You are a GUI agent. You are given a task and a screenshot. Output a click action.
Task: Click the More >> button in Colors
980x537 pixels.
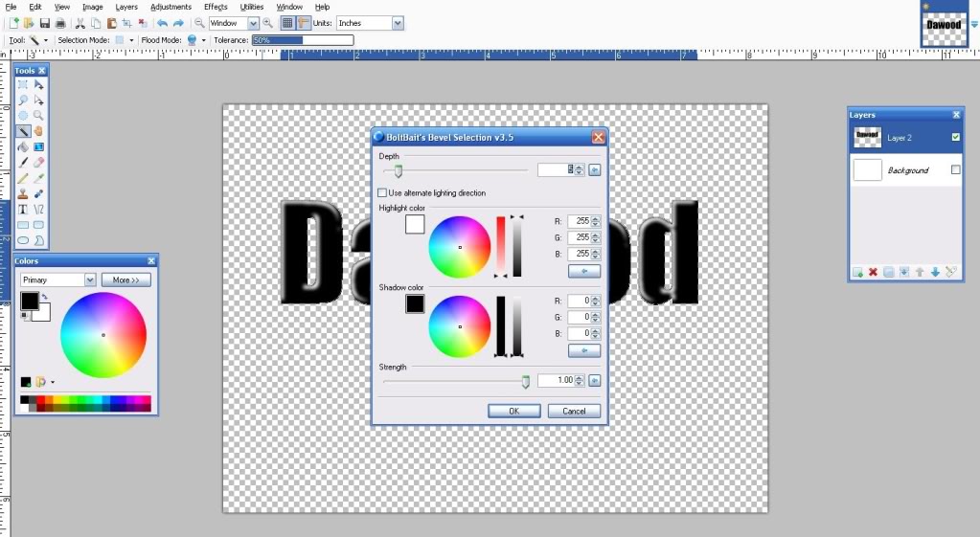point(126,280)
